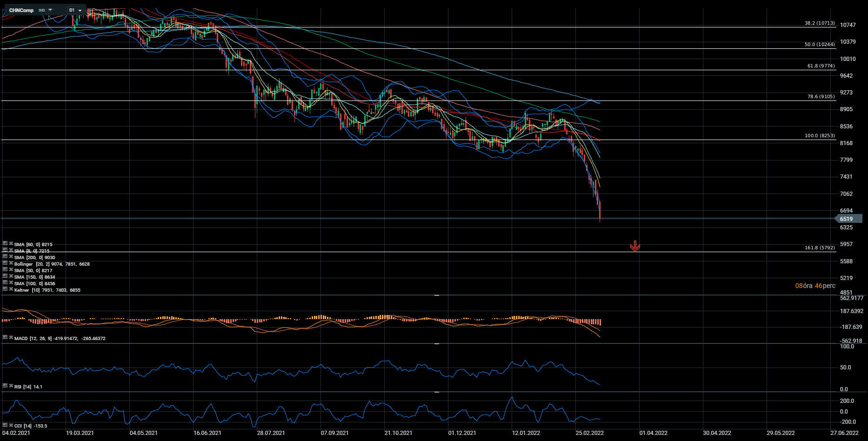Remove the RSI indicator
Image resolution: width=868 pixels, height=441 pixels.
(11, 386)
